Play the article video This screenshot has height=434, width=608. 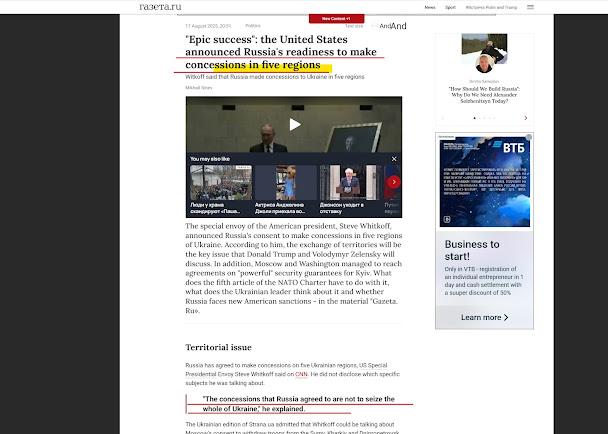[x=295, y=124]
